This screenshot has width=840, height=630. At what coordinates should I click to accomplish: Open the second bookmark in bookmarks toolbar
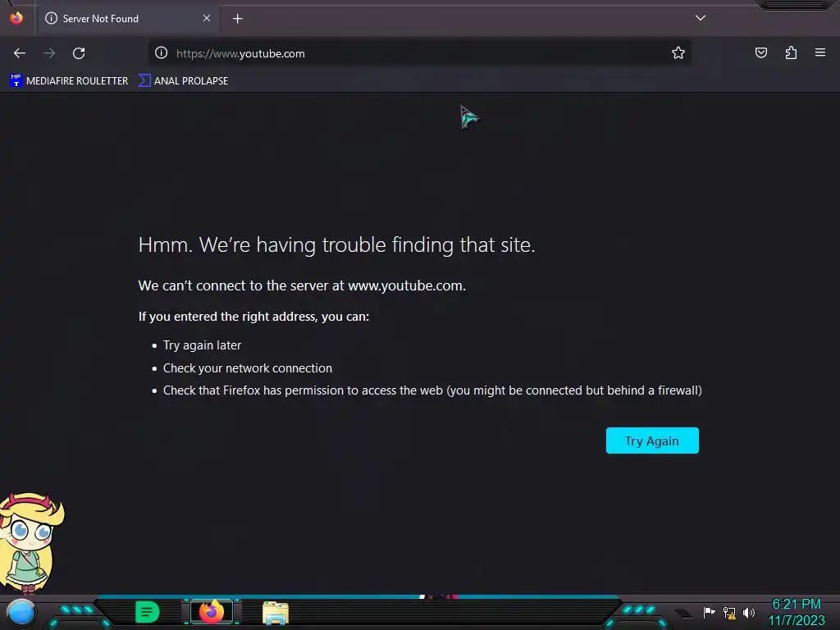[x=183, y=81]
